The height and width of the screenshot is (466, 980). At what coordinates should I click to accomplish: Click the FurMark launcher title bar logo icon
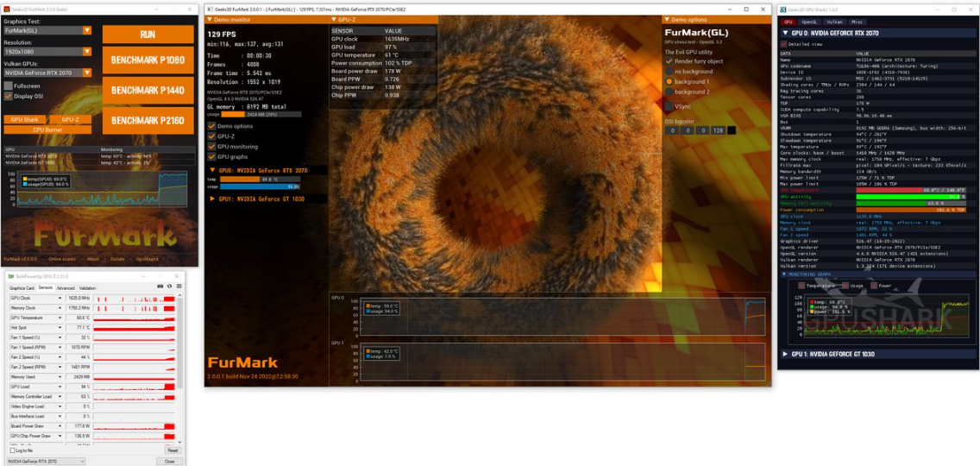pos(6,9)
